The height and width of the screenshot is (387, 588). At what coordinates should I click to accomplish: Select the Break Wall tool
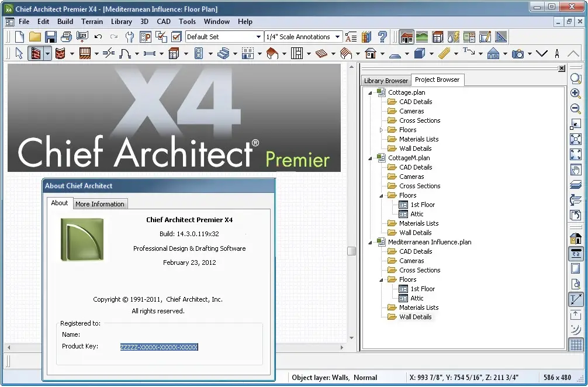(109, 54)
